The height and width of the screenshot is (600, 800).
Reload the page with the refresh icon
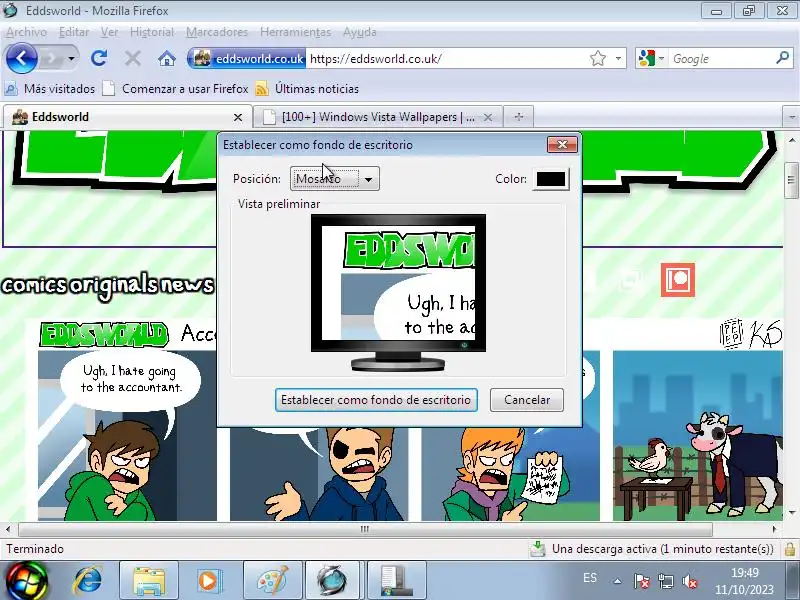click(x=99, y=59)
